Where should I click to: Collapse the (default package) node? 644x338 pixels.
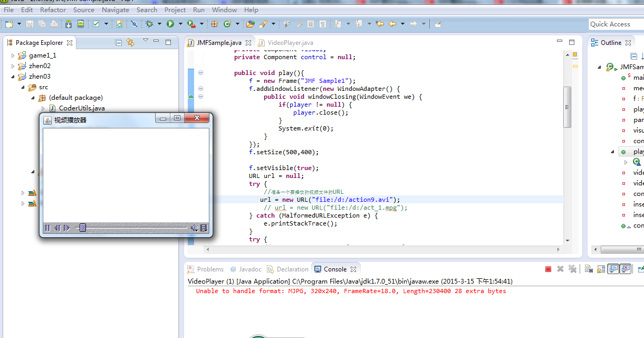pyautogui.click(x=33, y=98)
